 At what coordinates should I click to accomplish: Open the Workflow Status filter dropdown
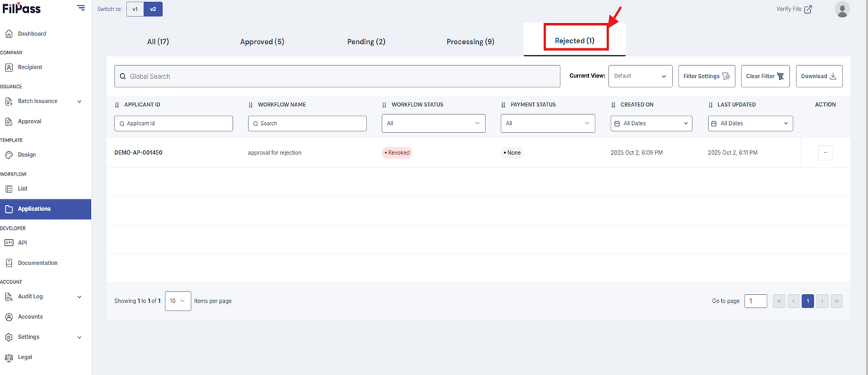pyautogui.click(x=434, y=124)
